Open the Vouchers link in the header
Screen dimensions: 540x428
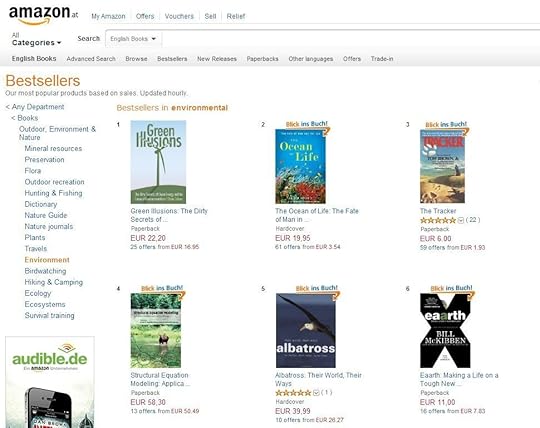click(x=179, y=16)
